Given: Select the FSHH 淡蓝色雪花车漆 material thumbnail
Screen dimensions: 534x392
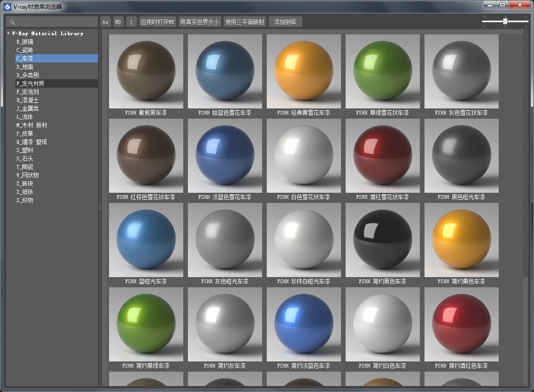Looking at the screenshot, I should coord(225,156).
